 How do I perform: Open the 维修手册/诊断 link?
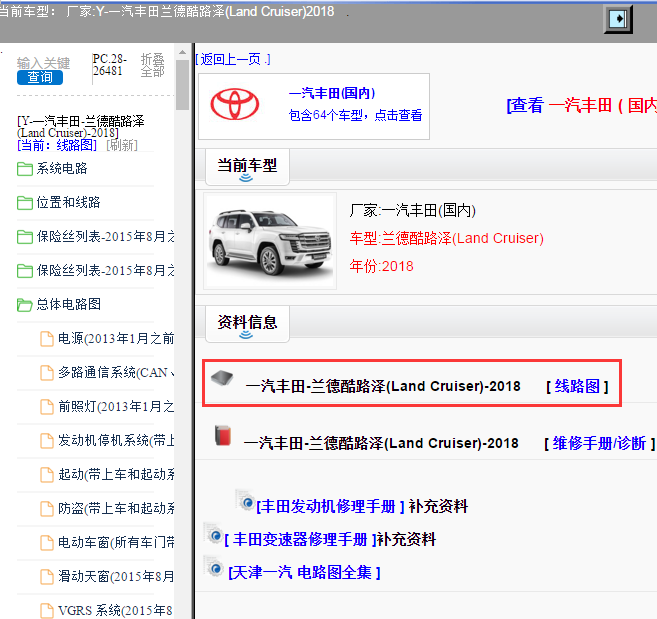(599, 443)
